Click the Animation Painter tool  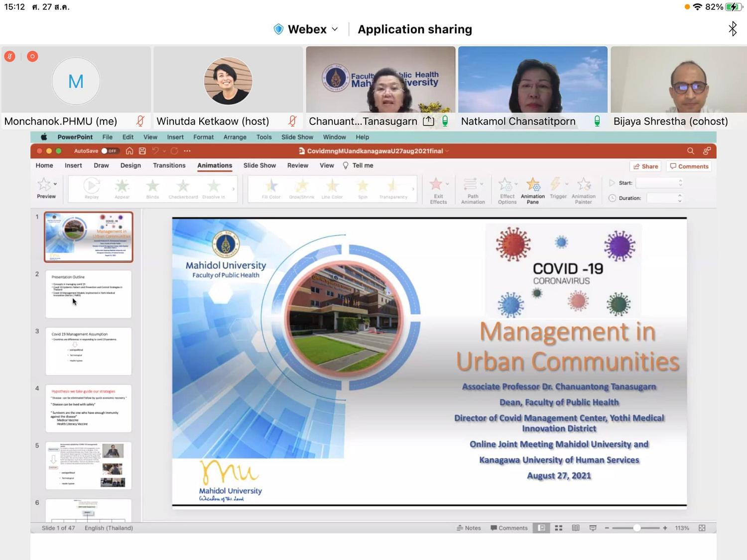coord(584,191)
